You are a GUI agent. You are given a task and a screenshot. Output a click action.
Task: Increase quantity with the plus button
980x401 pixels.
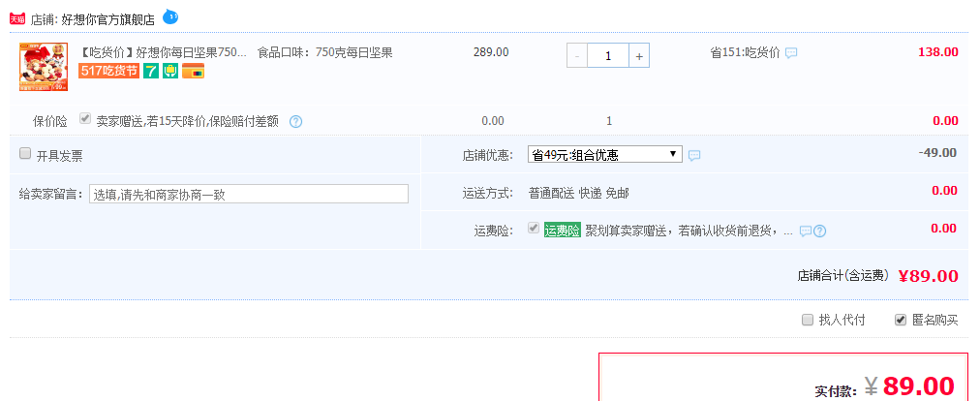click(x=638, y=56)
